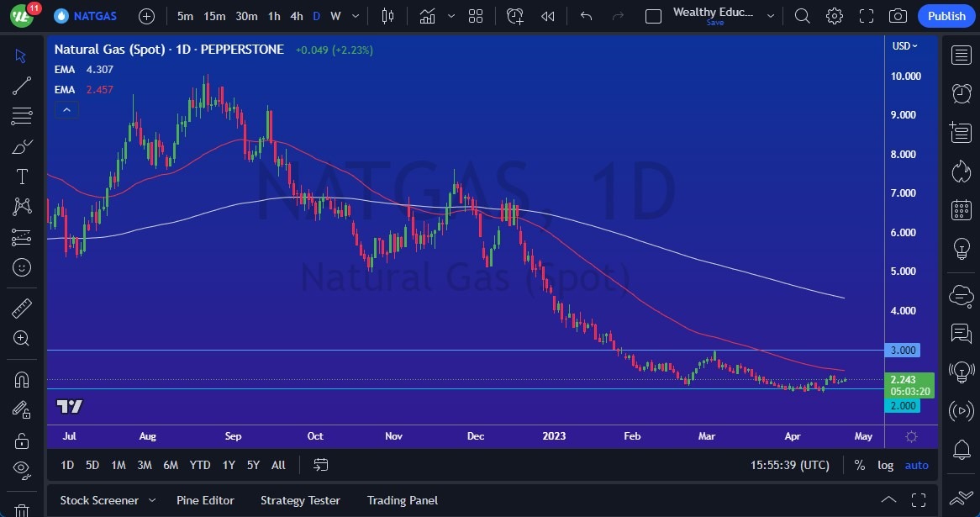
Task: Open the USD currency dropdown
Action: click(904, 45)
